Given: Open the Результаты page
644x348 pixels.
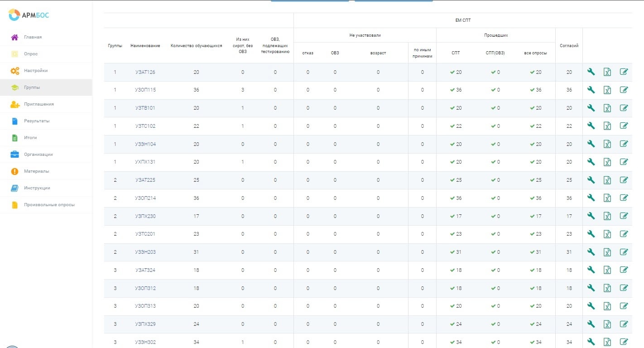Looking at the screenshot, I should tap(37, 121).
